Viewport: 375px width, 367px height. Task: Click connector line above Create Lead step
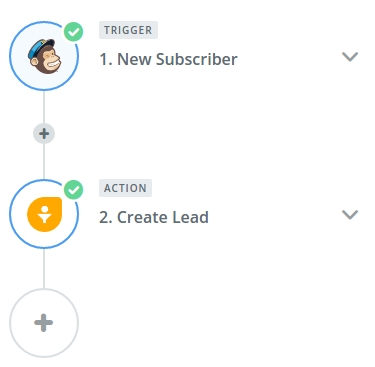point(44,162)
